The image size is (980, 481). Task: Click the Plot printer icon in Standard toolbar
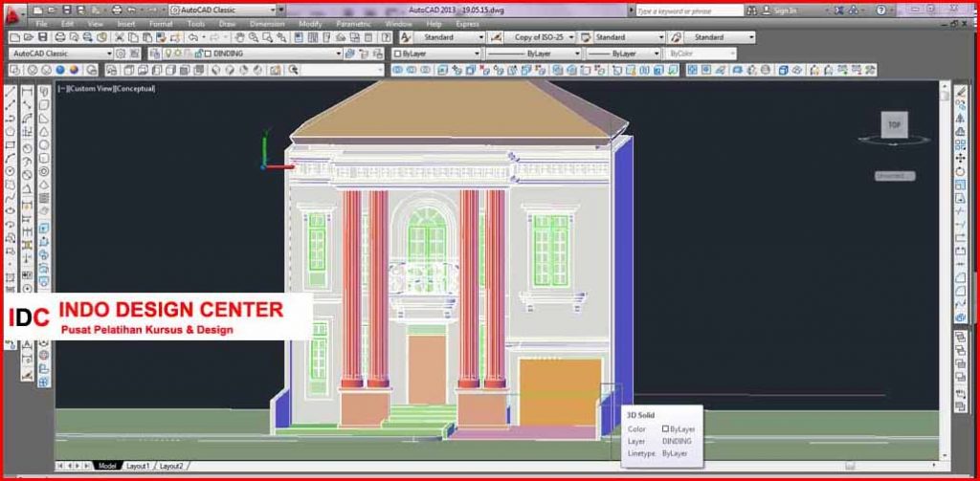tap(60, 37)
